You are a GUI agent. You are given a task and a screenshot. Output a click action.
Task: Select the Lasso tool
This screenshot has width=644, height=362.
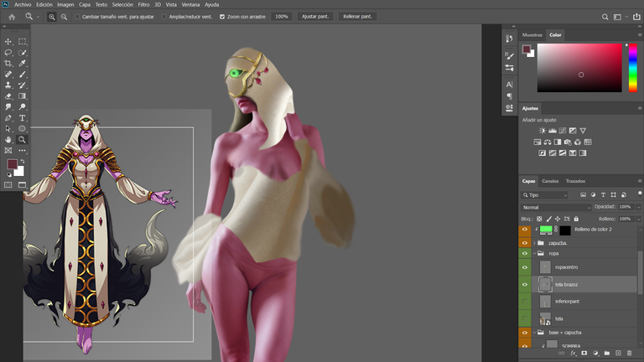tap(8, 53)
